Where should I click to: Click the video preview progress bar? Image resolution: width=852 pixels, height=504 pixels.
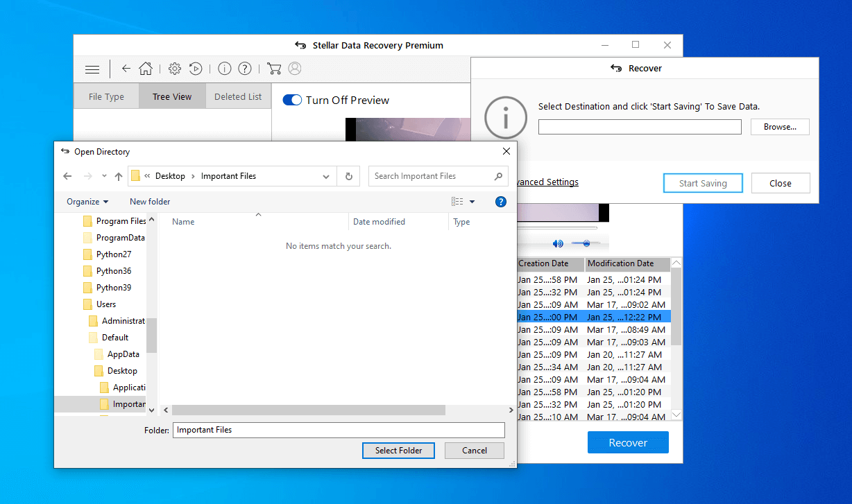(x=558, y=227)
